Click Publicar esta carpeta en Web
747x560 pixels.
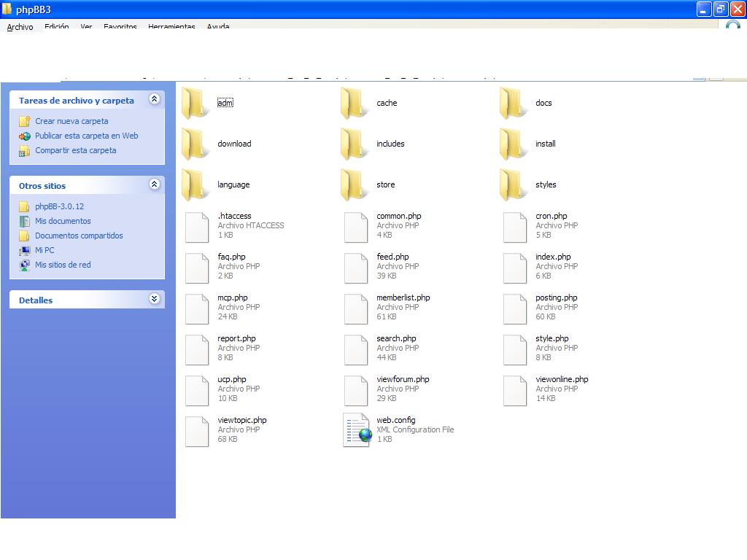click(86, 136)
